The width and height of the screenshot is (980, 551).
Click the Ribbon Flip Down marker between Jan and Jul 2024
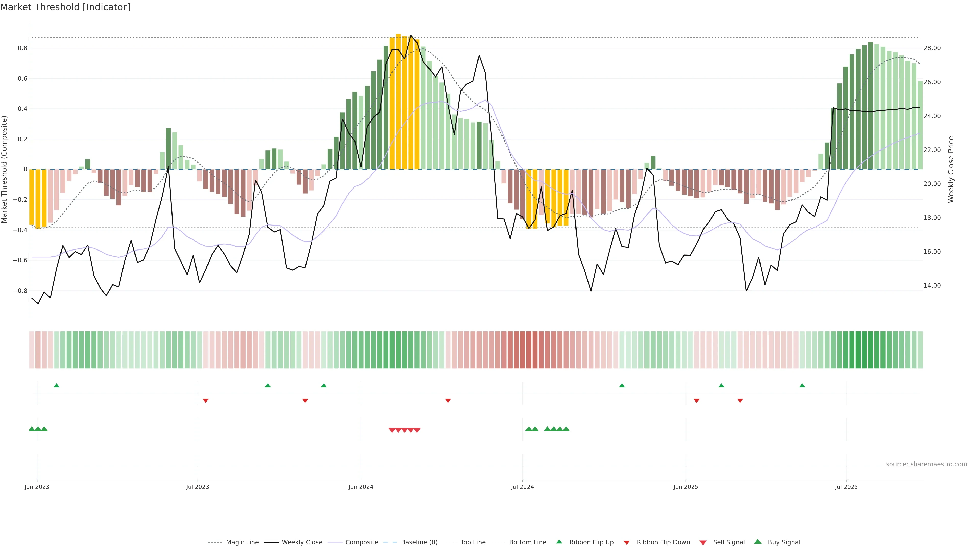[448, 400]
